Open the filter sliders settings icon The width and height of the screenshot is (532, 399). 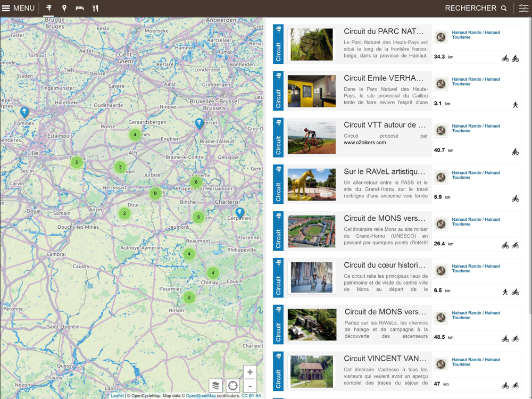pos(523,8)
